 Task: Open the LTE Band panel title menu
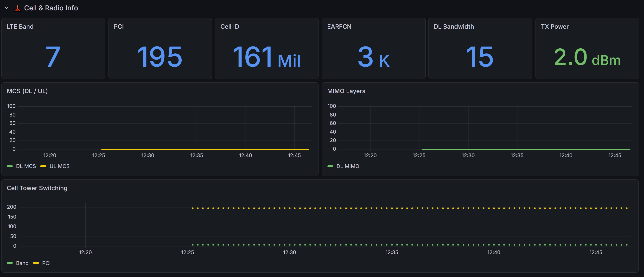tap(20, 26)
